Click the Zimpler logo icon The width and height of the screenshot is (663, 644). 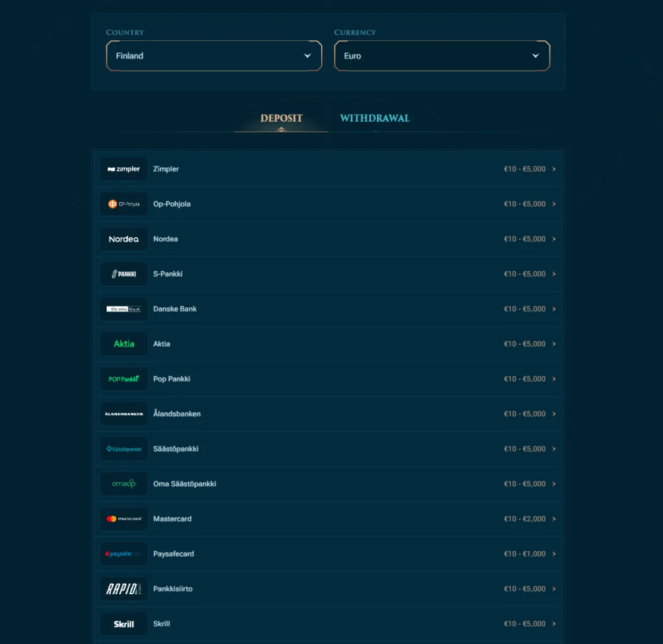point(124,169)
